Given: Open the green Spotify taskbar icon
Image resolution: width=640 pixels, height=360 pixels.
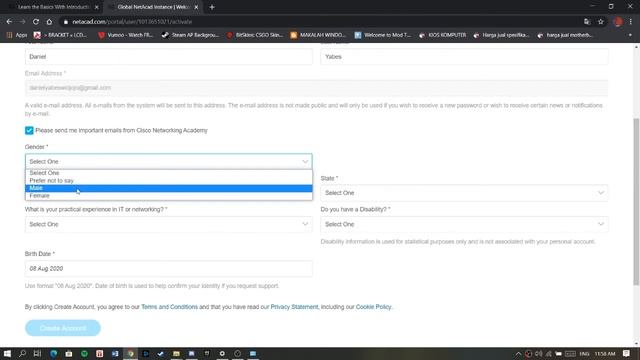Looking at the screenshot, I should (84, 353).
